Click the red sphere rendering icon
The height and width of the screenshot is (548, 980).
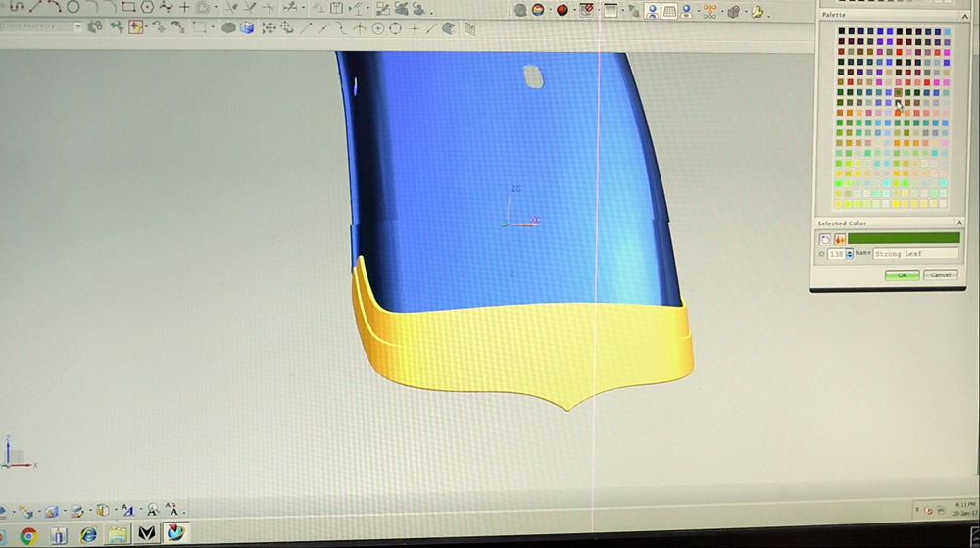tap(563, 11)
